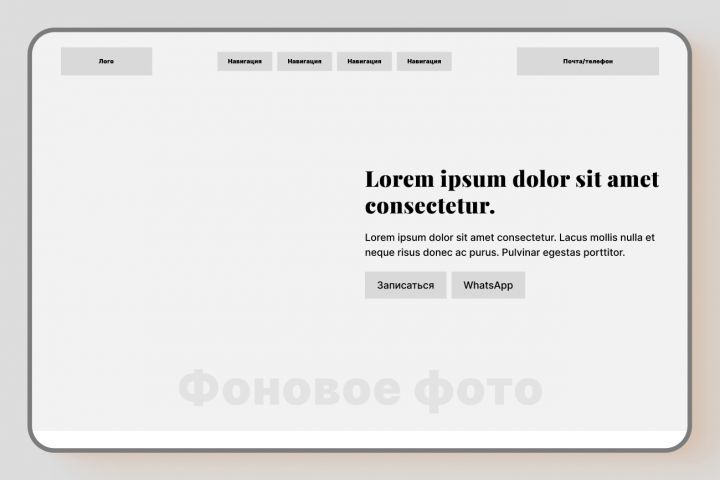The width and height of the screenshot is (720, 480).
Task: Click the Записаться button
Action: [x=405, y=285]
